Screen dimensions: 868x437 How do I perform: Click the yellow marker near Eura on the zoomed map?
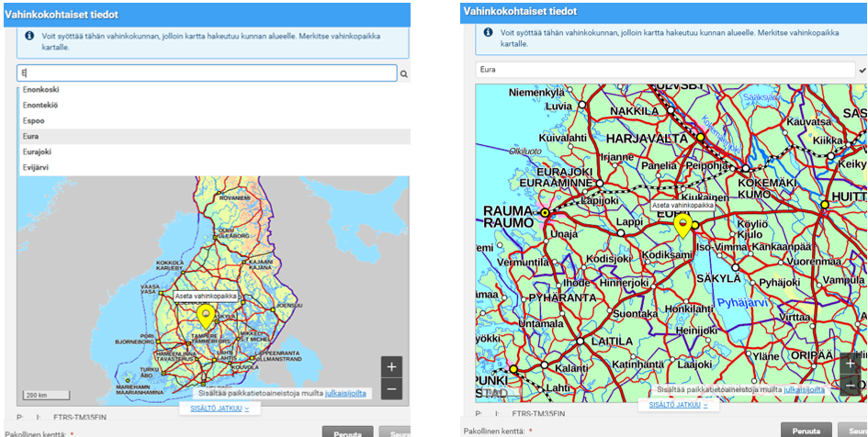(682, 224)
